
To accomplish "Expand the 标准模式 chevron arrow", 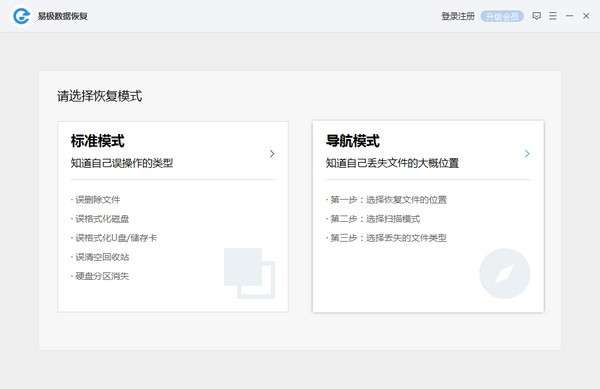I will pos(272,154).
